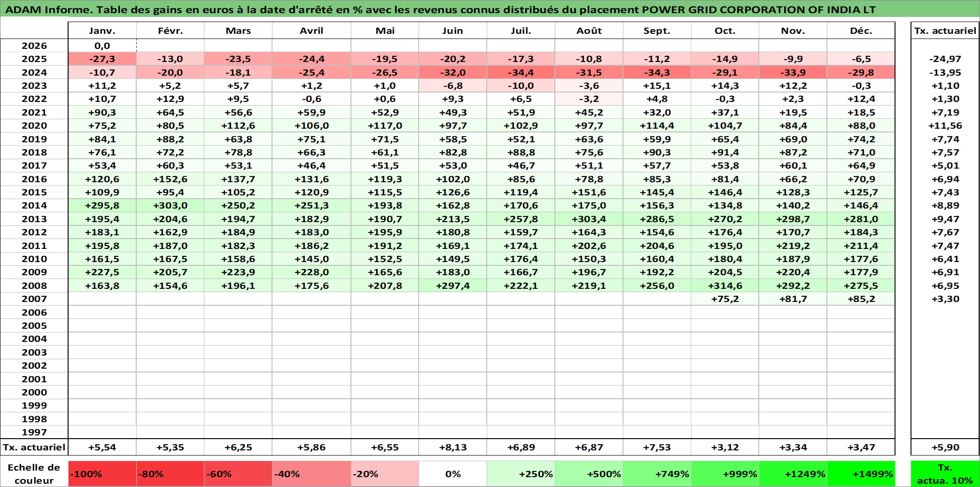
Task: Select the 2026 row label
Action: (34, 46)
